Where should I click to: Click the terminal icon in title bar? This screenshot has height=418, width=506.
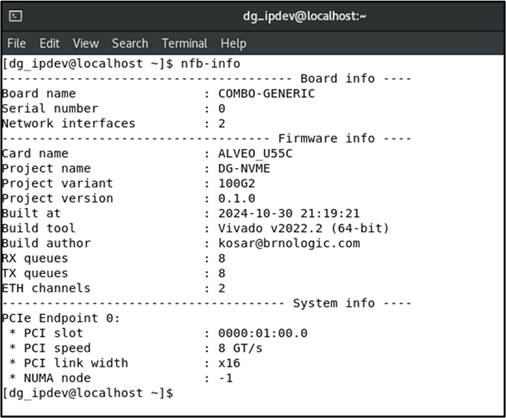coord(15,16)
